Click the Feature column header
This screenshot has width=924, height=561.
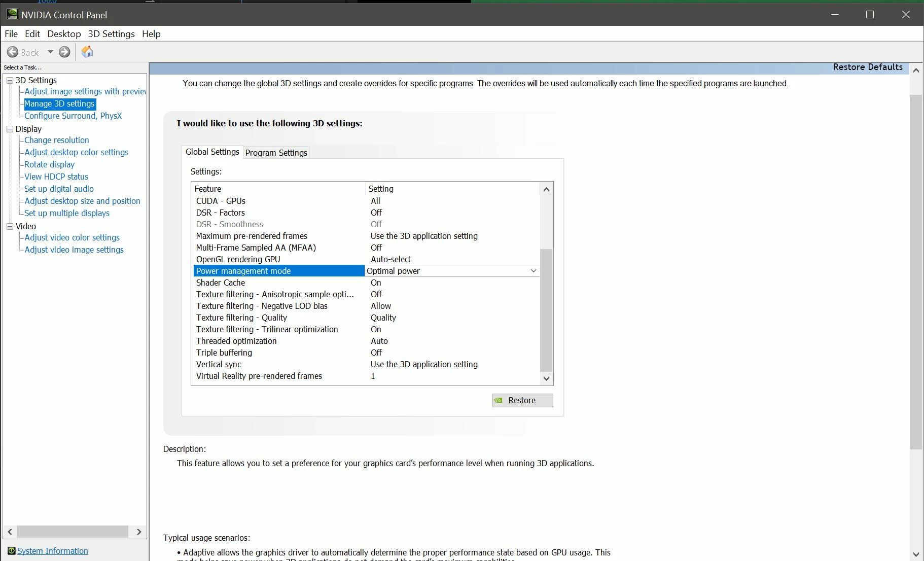point(279,189)
